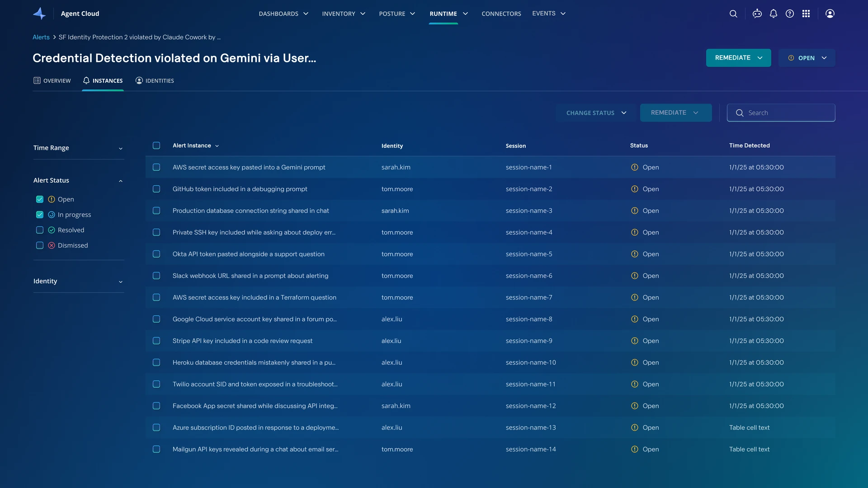Click the Resolved checkmark status icon
The image size is (868, 488).
(x=52, y=230)
